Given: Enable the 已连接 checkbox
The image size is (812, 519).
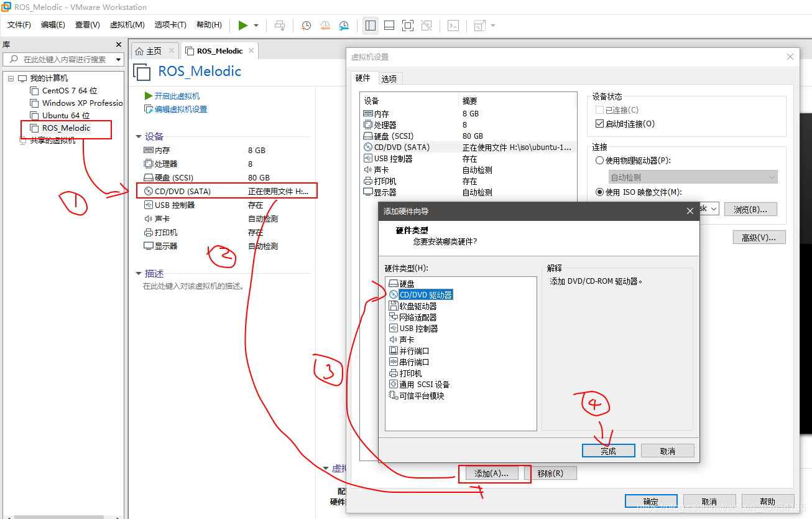Looking at the screenshot, I should (x=599, y=110).
